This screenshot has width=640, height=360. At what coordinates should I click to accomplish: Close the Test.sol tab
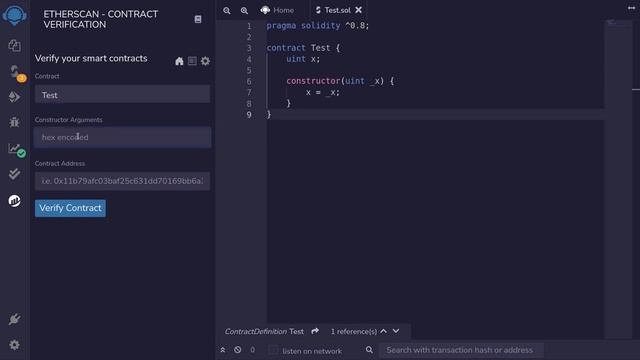[358, 10]
